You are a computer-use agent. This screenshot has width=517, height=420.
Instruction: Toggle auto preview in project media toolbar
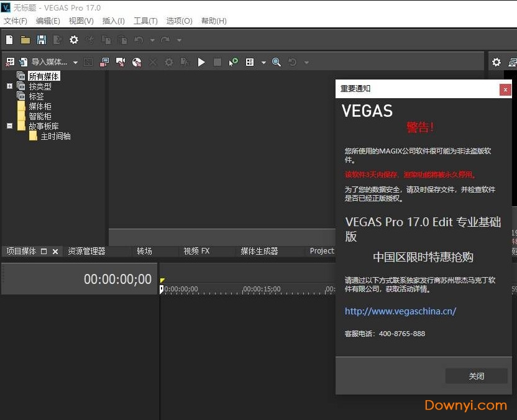pyautogui.click(x=234, y=62)
